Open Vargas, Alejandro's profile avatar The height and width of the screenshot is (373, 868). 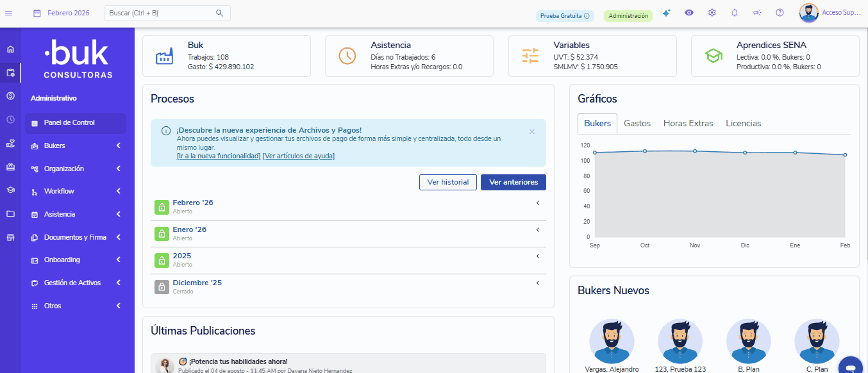[612, 342]
